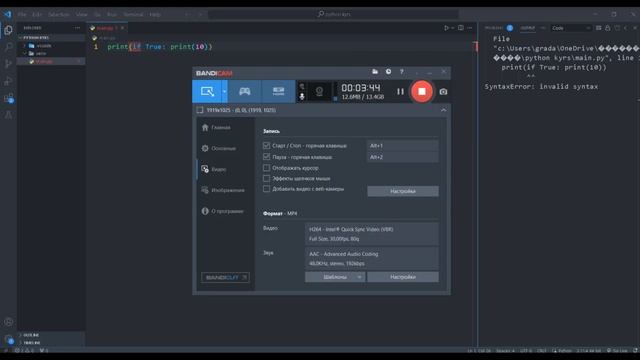Open VS Code Source Control icon
Viewport: 640px width, 360px height.
pyautogui.click(x=8, y=64)
